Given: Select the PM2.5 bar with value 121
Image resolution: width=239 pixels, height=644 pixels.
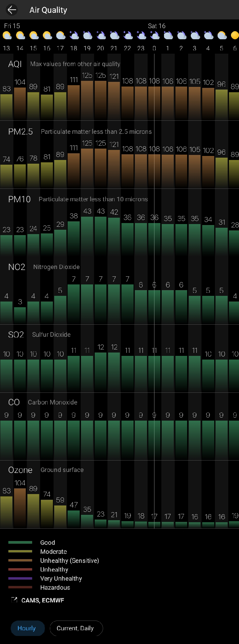Looking at the screenshot, I should pos(114,168).
